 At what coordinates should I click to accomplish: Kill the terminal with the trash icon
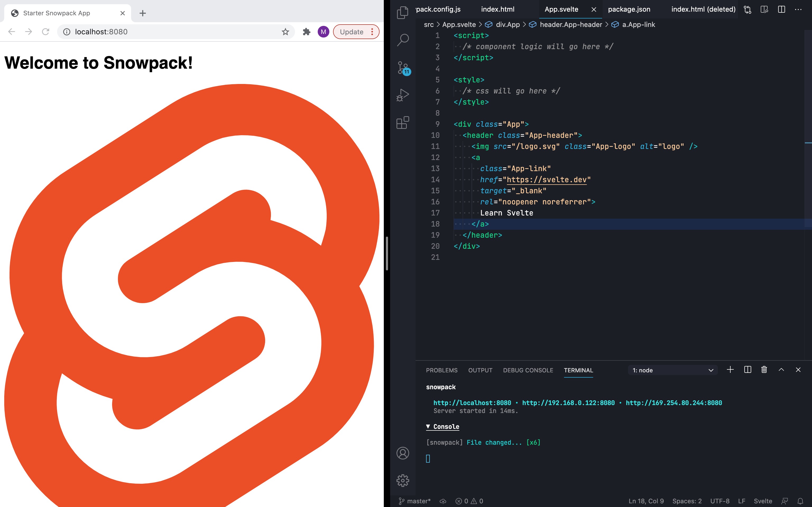(764, 369)
